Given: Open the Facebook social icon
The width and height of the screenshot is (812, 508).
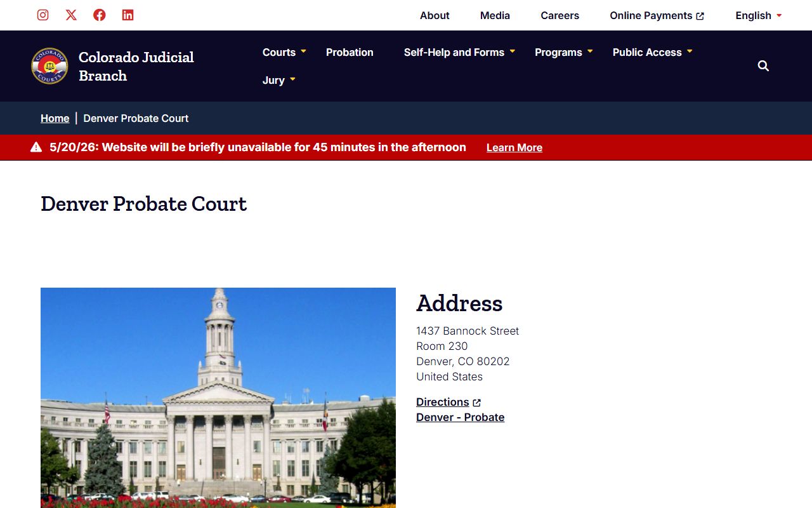Looking at the screenshot, I should (100, 15).
